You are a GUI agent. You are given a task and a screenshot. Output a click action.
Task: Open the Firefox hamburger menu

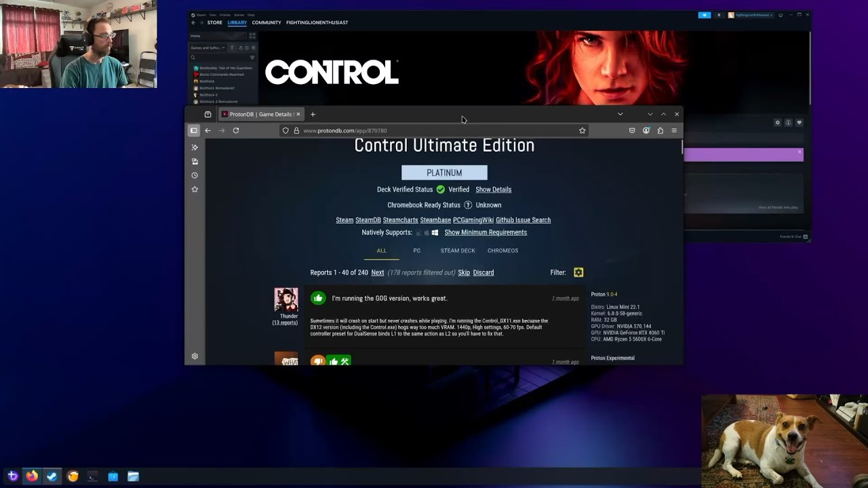pos(674,130)
